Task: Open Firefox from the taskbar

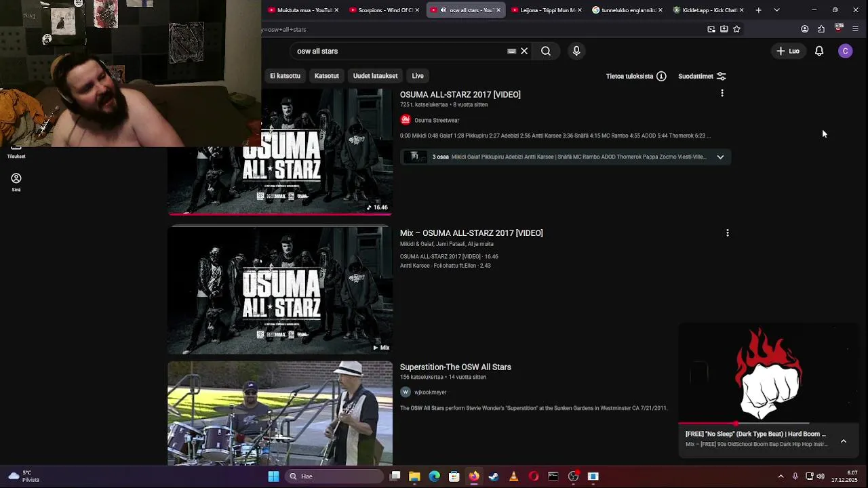Action: (x=474, y=476)
